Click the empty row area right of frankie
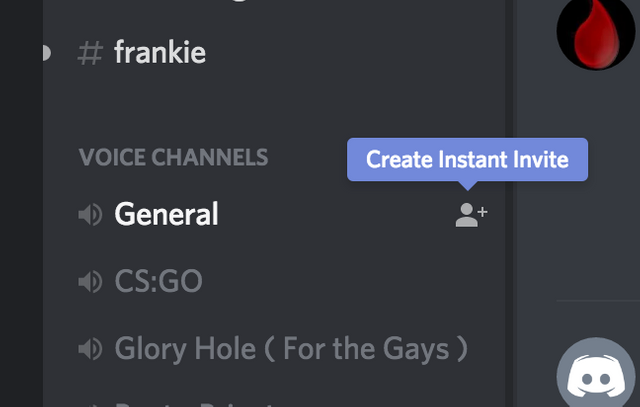The width and height of the screenshot is (640, 407). [350, 52]
